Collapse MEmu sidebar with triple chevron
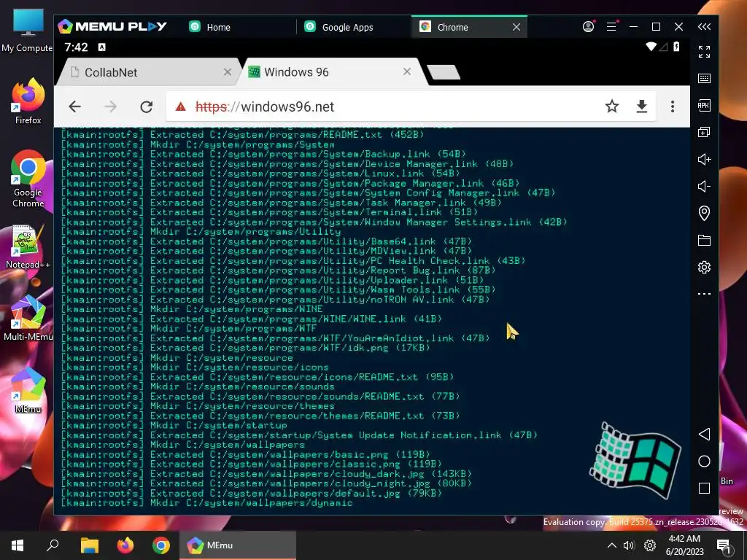Screen dimensions: 747x560 704,27
